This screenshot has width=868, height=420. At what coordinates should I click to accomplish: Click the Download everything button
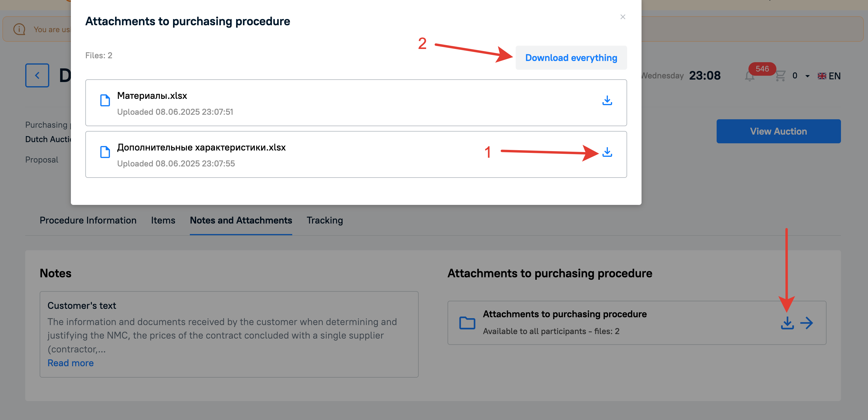571,58
